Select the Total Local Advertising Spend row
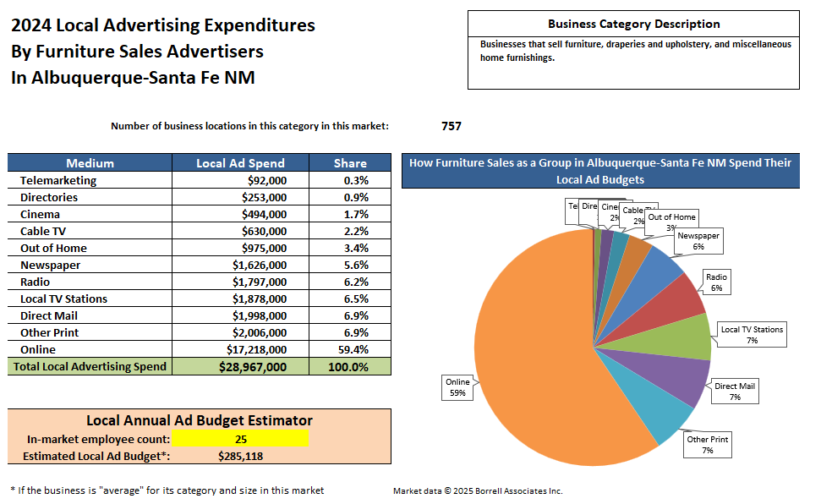Viewport: 821px width, 504px height. pyautogui.click(x=88, y=366)
